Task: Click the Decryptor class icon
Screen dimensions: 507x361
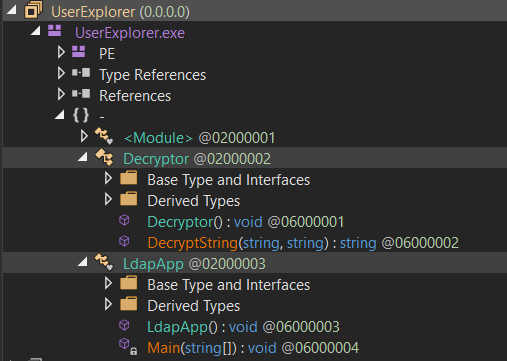Action: pyautogui.click(x=104, y=157)
